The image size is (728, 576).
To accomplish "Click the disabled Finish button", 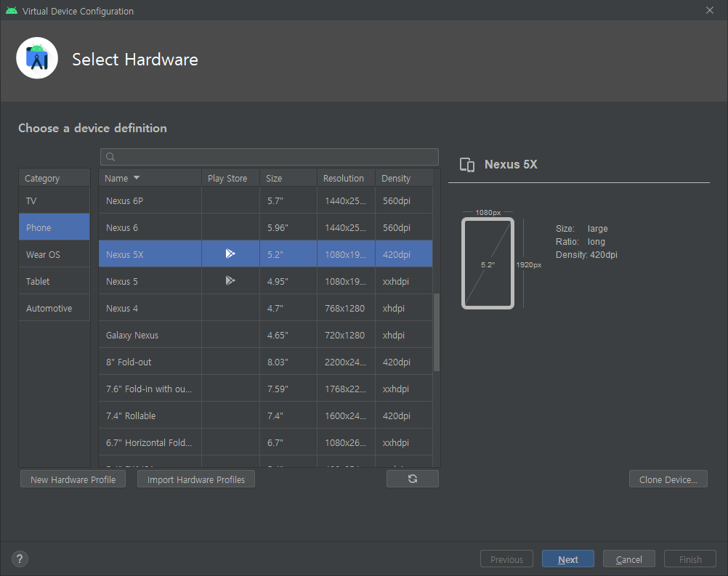I will click(x=690, y=559).
